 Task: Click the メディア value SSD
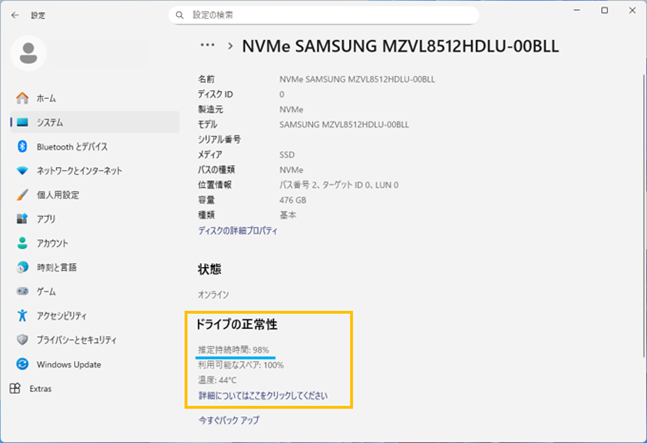click(287, 155)
